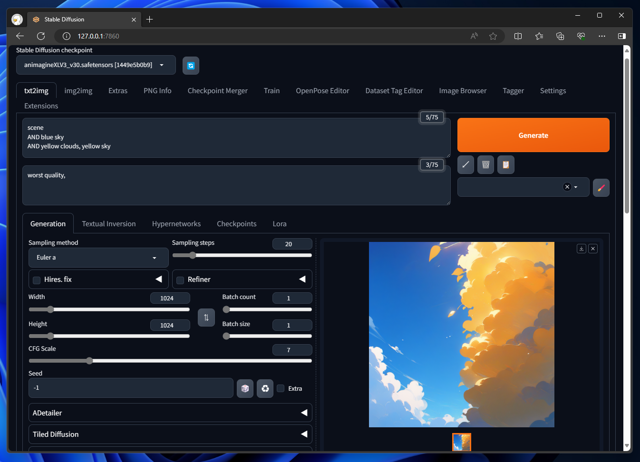
Task: Open the Extensions tab
Action: coord(41,106)
